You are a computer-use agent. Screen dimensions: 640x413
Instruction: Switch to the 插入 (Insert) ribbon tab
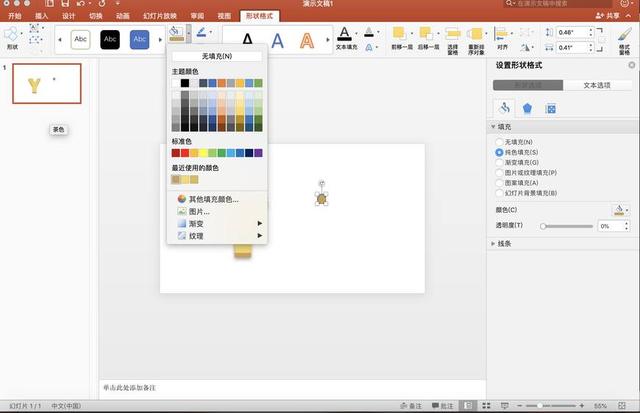41,17
